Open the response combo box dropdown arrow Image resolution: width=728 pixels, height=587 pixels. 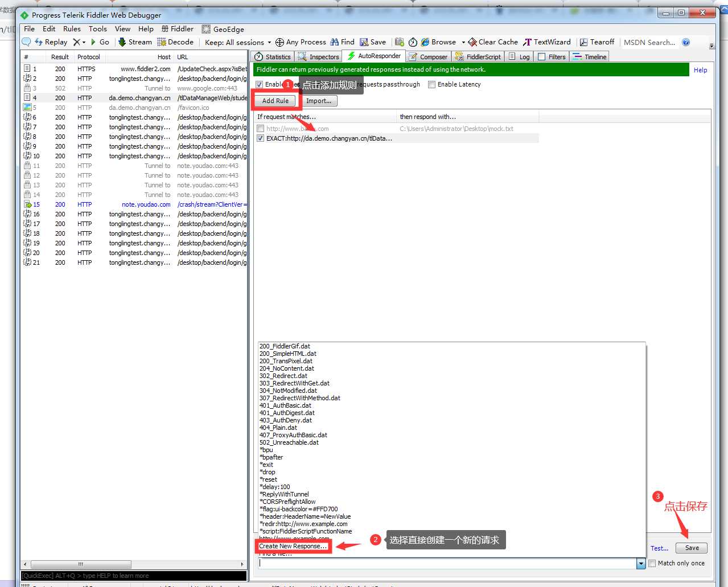pos(641,564)
